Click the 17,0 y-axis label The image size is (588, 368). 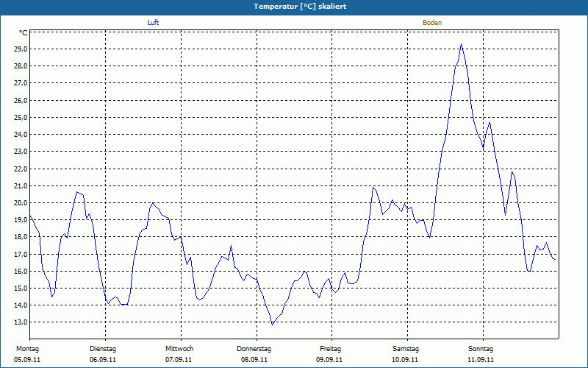(21, 254)
